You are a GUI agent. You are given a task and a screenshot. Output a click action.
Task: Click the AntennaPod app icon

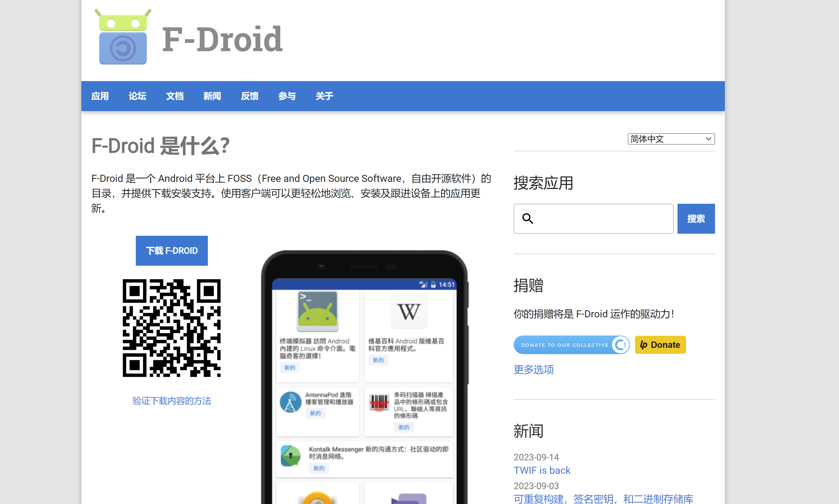pos(291,402)
